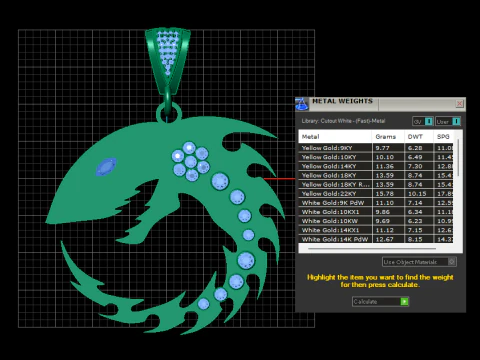The height and width of the screenshot is (360, 480).
Task: Close the Metal Weights dialog
Action: point(459,104)
